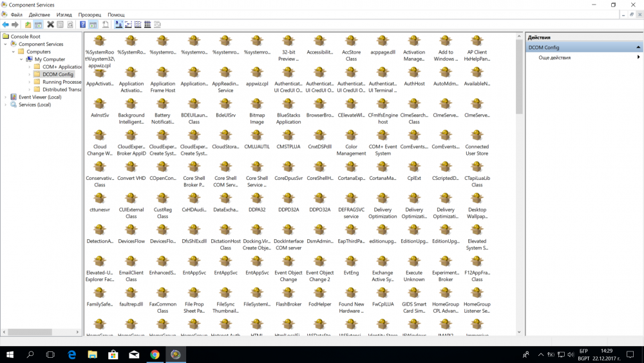
Task: Expand the Running Processes tree node
Action: point(29,82)
